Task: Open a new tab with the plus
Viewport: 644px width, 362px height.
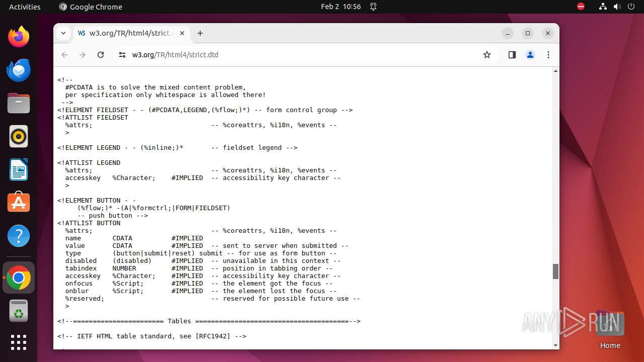Action: [200, 33]
